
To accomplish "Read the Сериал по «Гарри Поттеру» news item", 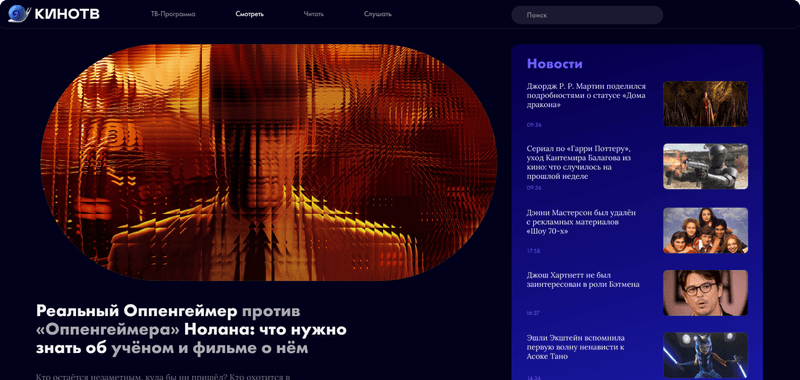I will [579, 162].
